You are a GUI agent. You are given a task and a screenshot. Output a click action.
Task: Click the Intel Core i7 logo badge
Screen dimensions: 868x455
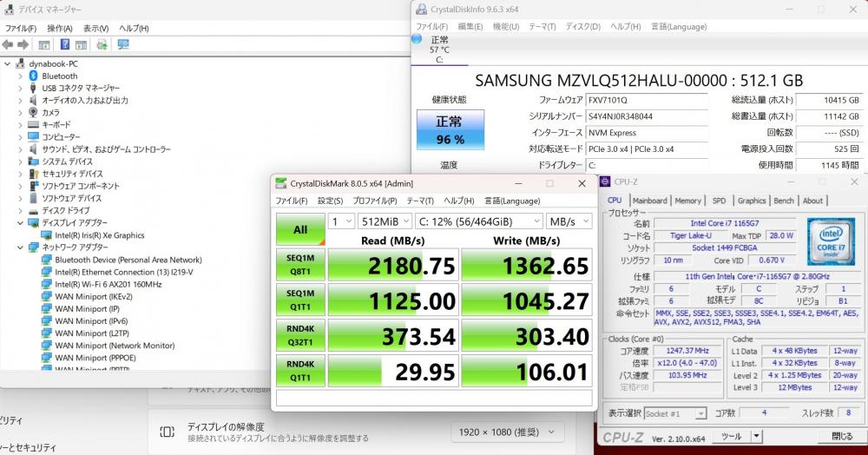(x=831, y=242)
